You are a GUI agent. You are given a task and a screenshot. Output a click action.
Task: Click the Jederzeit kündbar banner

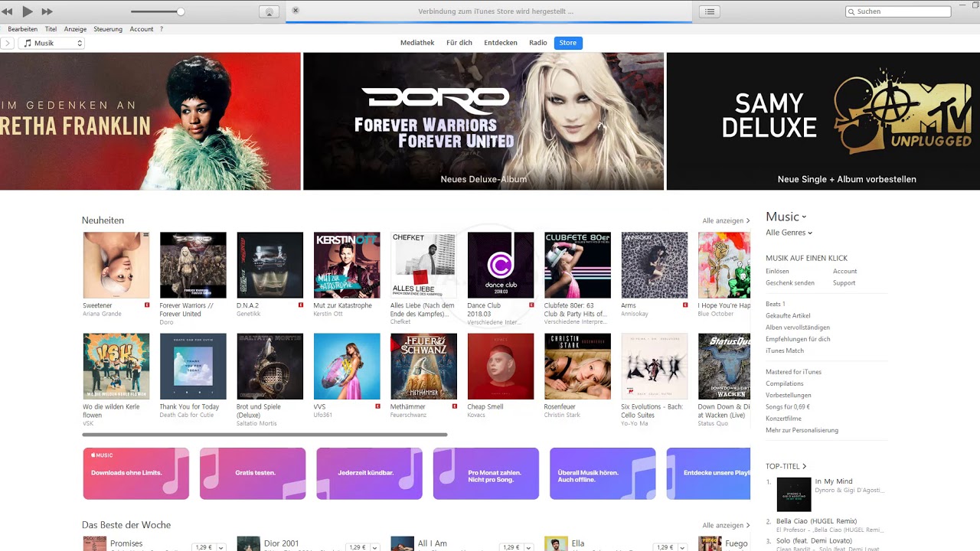(x=369, y=474)
